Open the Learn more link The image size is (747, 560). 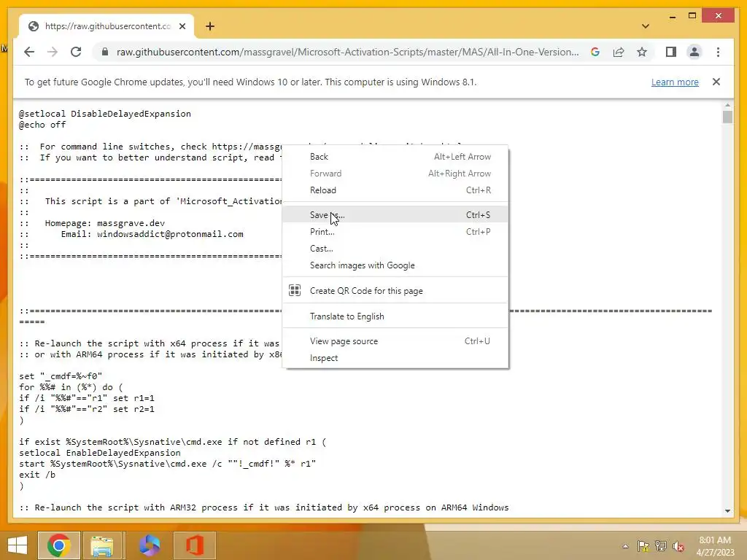point(675,82)
